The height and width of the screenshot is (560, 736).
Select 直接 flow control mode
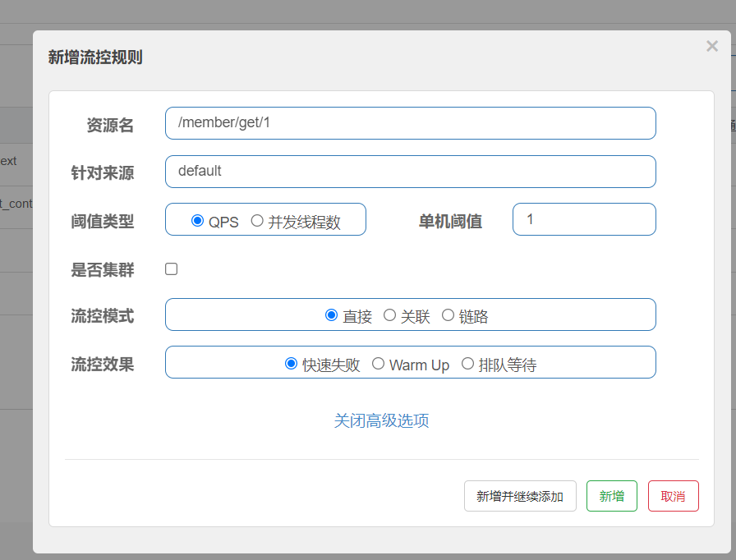click(x=332, y=315)
